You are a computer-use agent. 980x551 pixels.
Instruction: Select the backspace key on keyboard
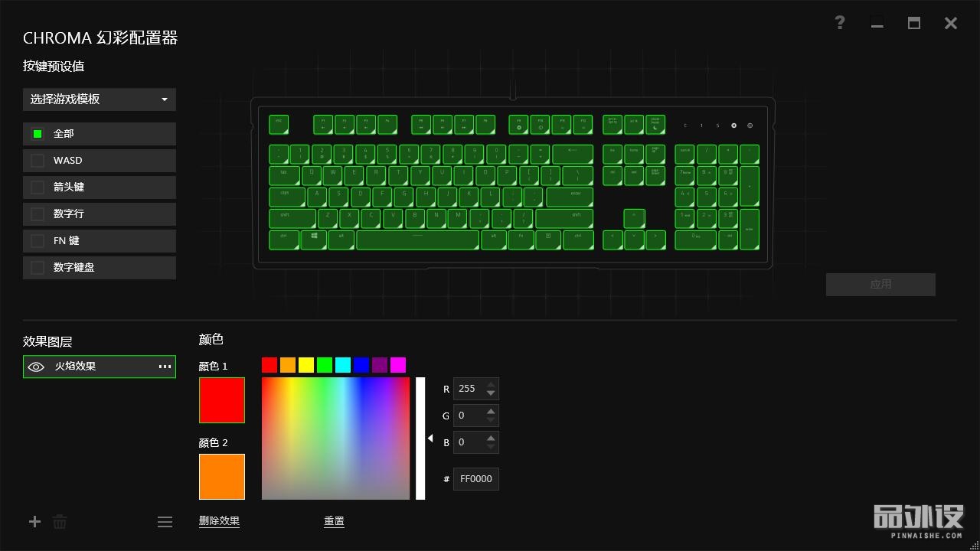pos(573,154)
